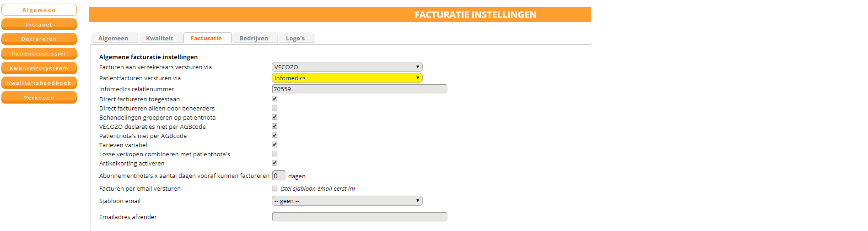Switch to the Bedrijven tab
Screen dimensions: 868x231
(x=253, y=38)
